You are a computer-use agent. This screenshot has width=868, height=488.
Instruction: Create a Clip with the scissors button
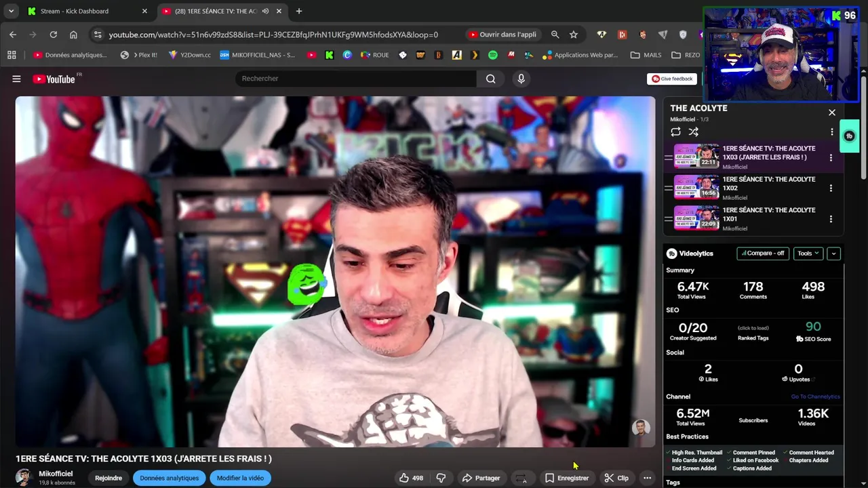tap(616, 478)
